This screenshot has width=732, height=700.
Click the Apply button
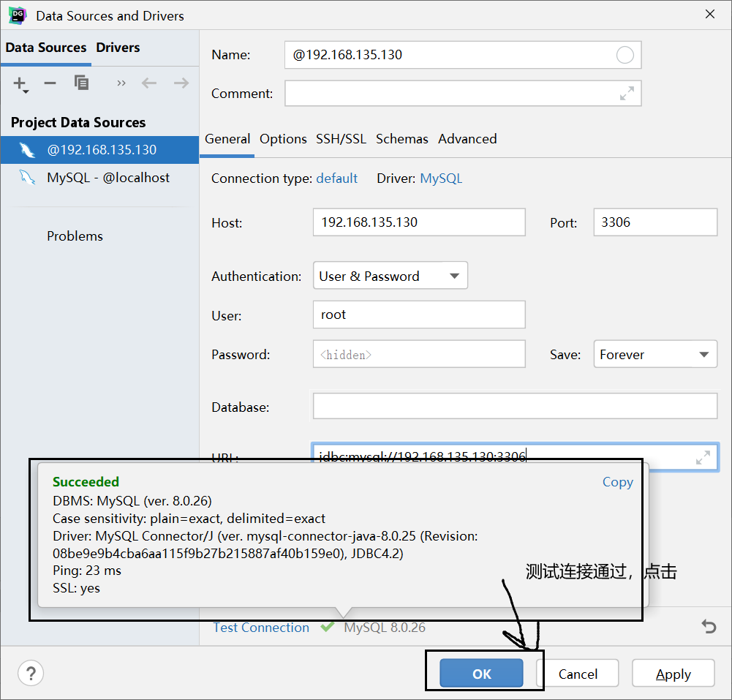tap(673, 674)
